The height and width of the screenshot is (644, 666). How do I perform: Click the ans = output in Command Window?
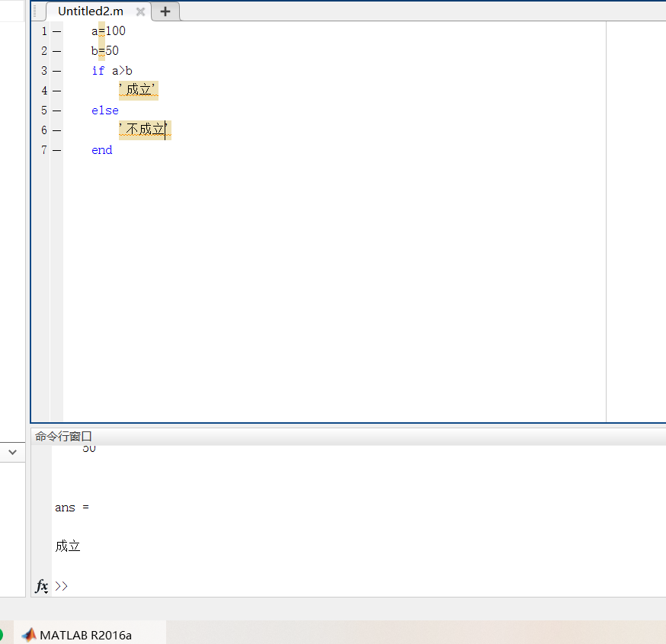[72, 508]
